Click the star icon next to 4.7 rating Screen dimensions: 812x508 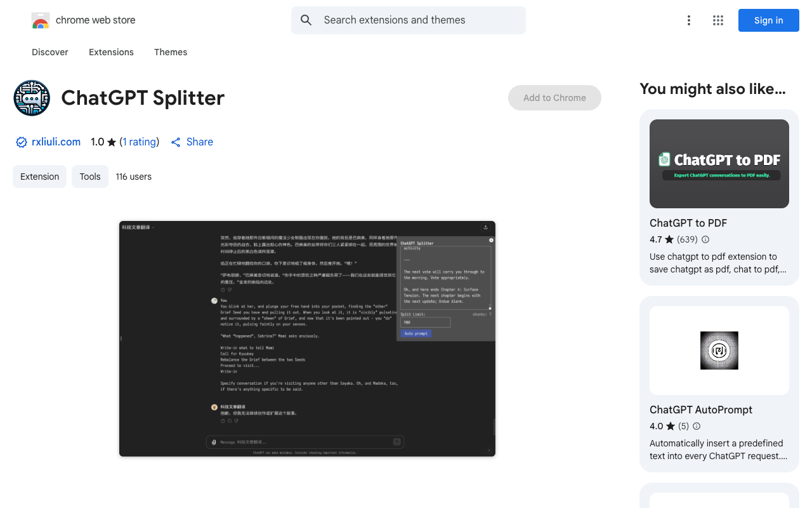pyautogui.click(x=669, y=239)
